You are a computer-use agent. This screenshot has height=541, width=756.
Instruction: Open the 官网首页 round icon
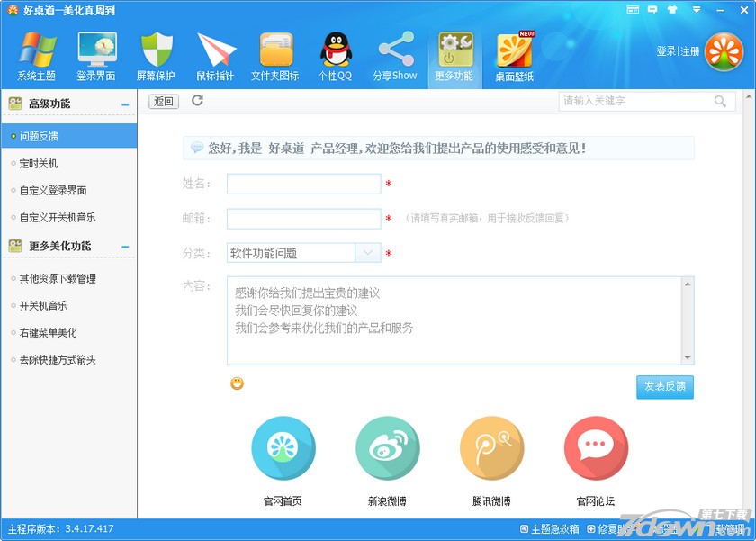click(283, 448)
